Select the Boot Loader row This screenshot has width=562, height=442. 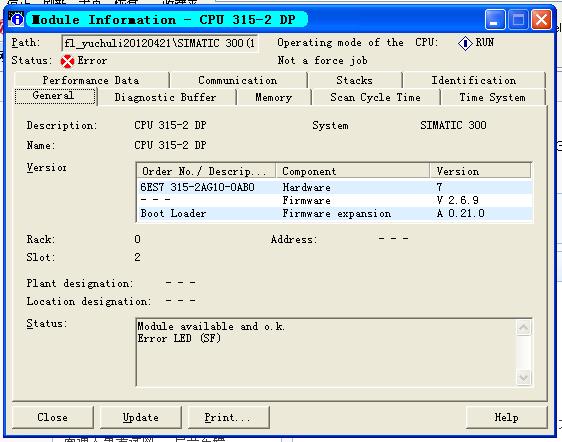[334, 214]
